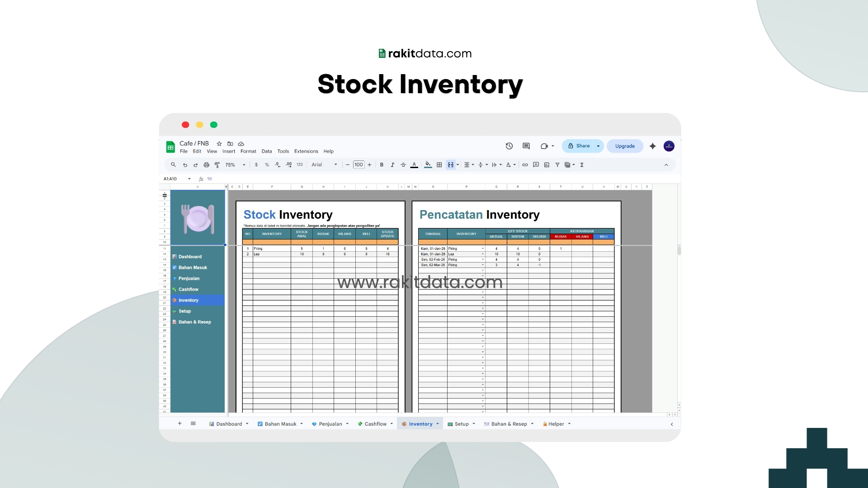
Task: Click the redo arrow icon
Action: pos(195,165)
